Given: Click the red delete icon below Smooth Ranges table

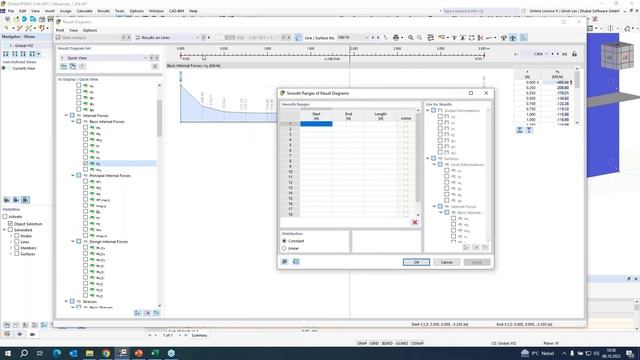Looking at the screenshot, I should tap(415, 222).
